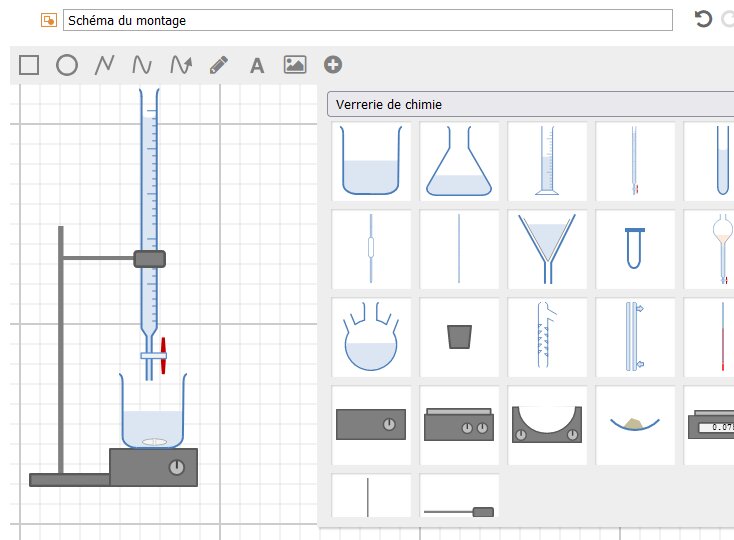Click the undo arrow button
The width and height of the screenshot is (734, 540).
tap(703, 20)
